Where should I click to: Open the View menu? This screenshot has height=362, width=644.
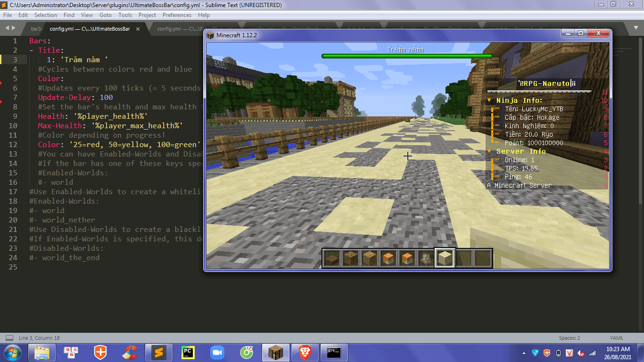click(87, 15)
